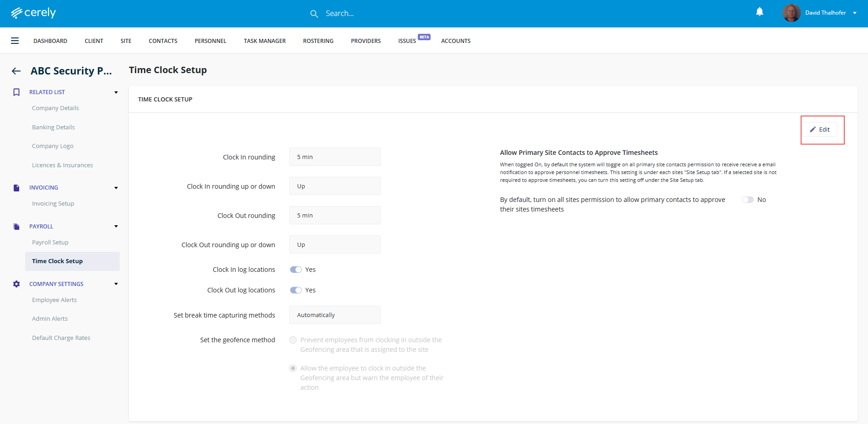Open the Payroll Setup link
Screen dimensions: 868x424
pyautogui.click(x=50, y=243)
